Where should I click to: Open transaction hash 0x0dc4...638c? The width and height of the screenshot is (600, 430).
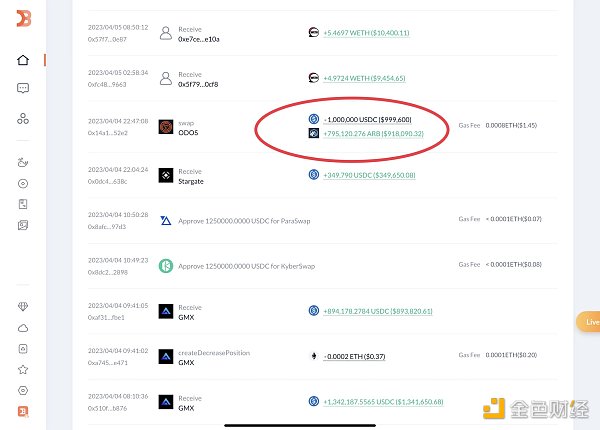108,181
